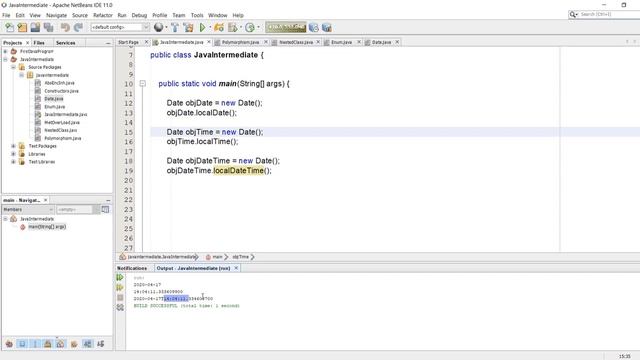Collapse the JavaIntermediate project node
This screenshot has width=640, height=360.
tap(5, 59)
